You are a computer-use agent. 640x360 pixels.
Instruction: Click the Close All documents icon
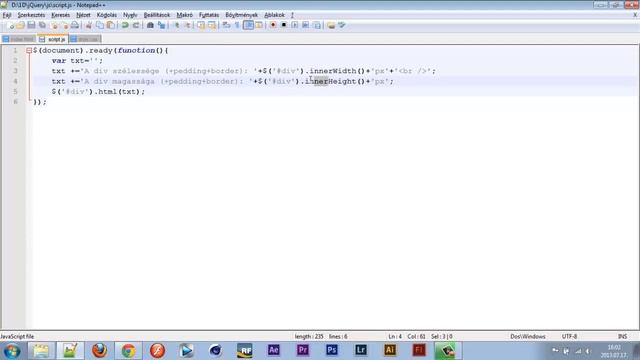click(64, 25)
